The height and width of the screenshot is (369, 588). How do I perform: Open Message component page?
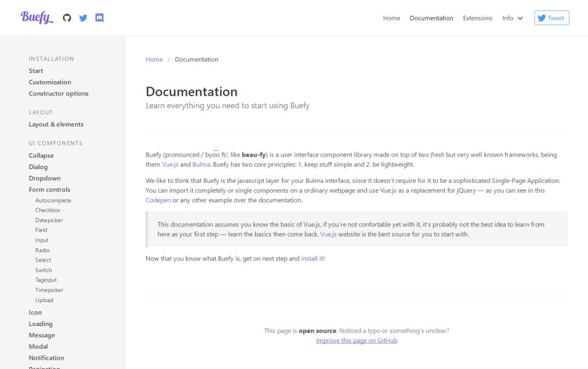[42, 335]
